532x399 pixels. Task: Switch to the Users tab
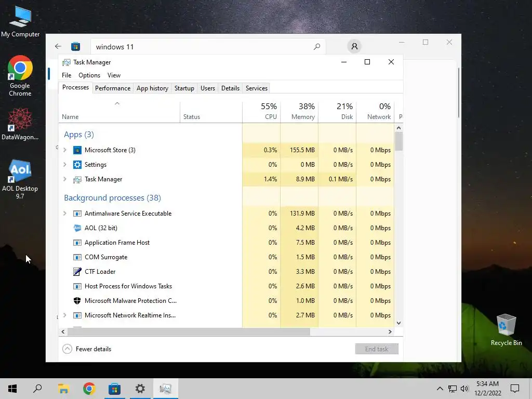[x=208, y=88]
